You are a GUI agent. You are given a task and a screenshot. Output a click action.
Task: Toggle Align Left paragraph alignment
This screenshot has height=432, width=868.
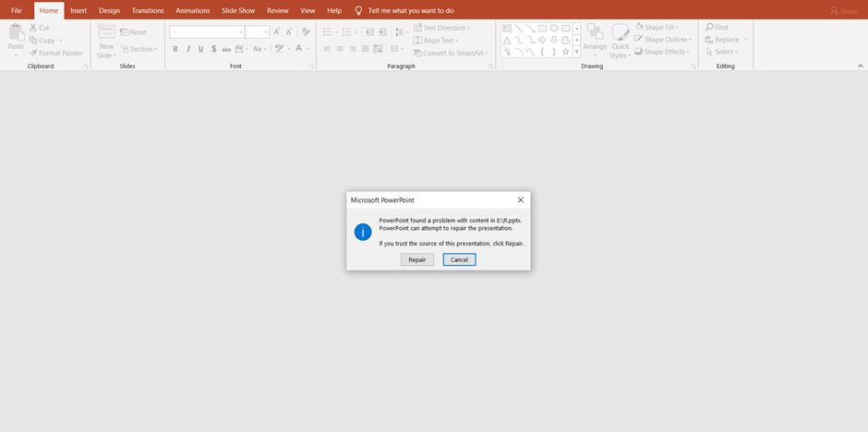[x=327, y=49]
